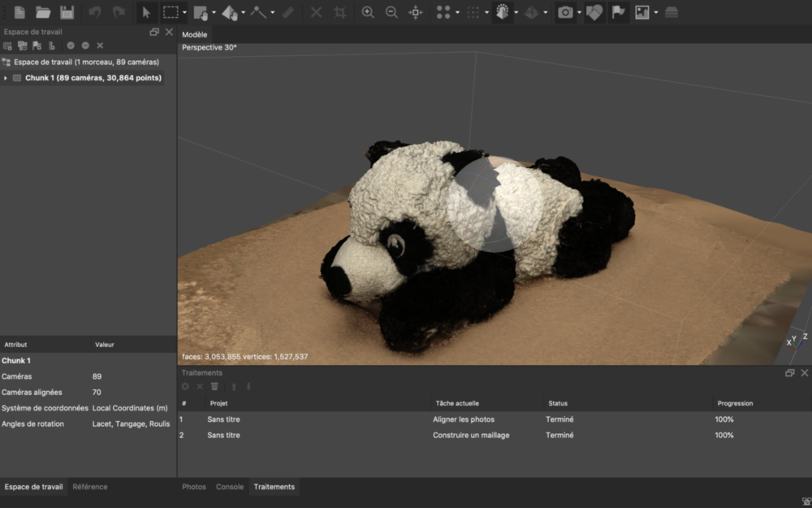812x508 pixels.
Task: Select the arrow navigation tool
Action: [x=146, y=12]
